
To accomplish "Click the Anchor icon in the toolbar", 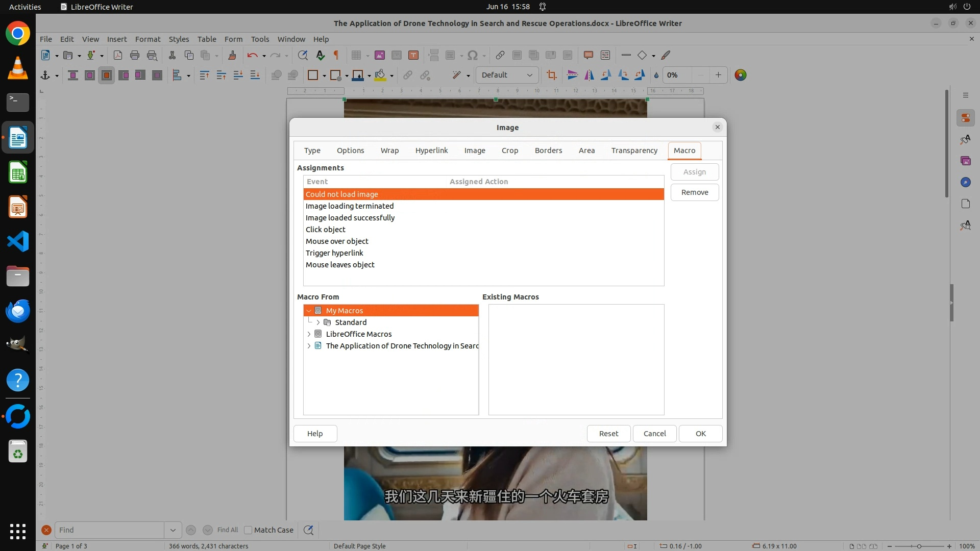I will [45, 76].
